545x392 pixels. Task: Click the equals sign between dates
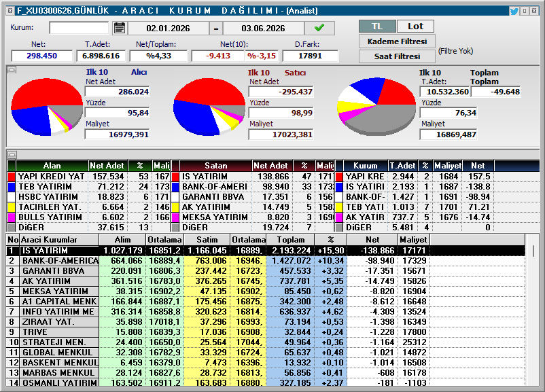[x=216, y=29]
